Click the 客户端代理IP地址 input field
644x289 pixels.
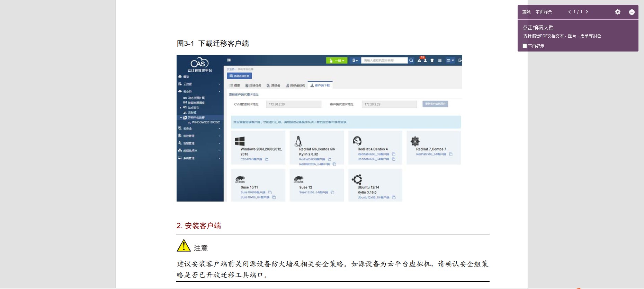pos(389,104)
